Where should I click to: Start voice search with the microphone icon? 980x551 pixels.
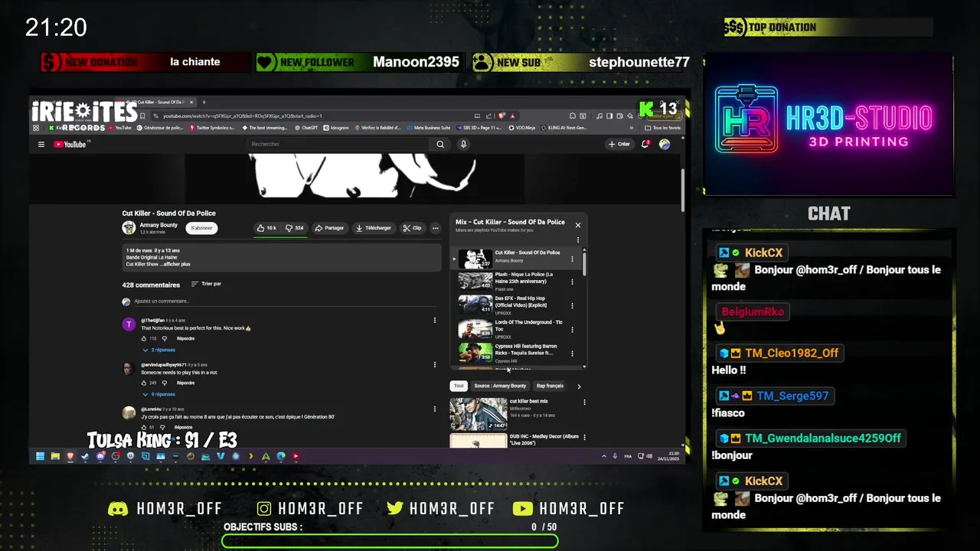pyautogui.click(x=463, y=144)
